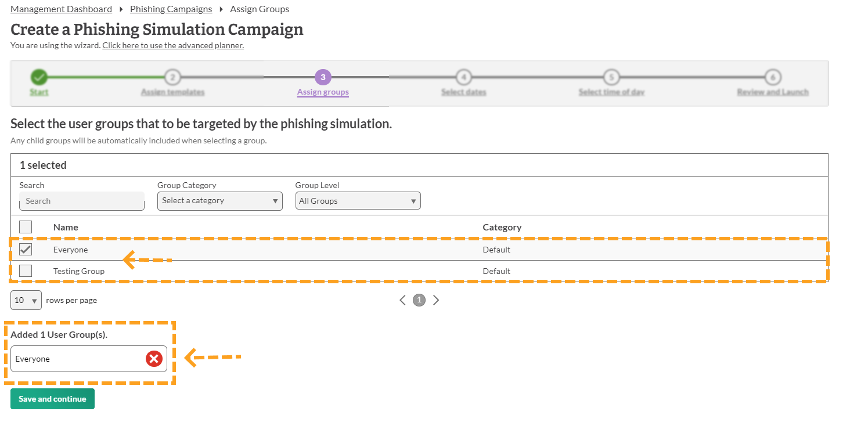Remove the Everyone group with red X
The width and height of the screenshot is (868, 422).
[153, 359]
